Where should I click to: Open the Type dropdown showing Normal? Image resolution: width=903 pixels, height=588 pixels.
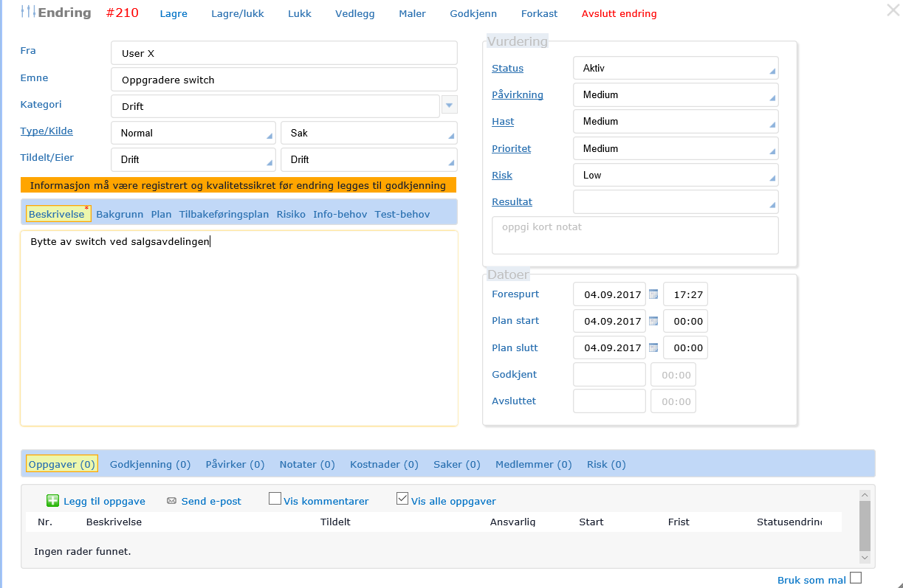coord(193,133)
